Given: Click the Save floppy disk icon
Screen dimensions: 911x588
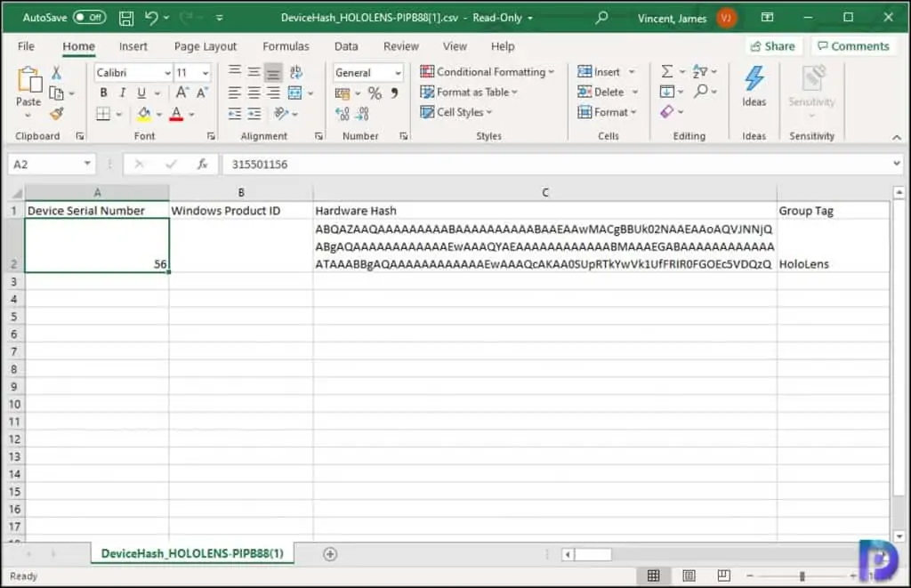Looking at the screenshot, I should click(126, 18).
